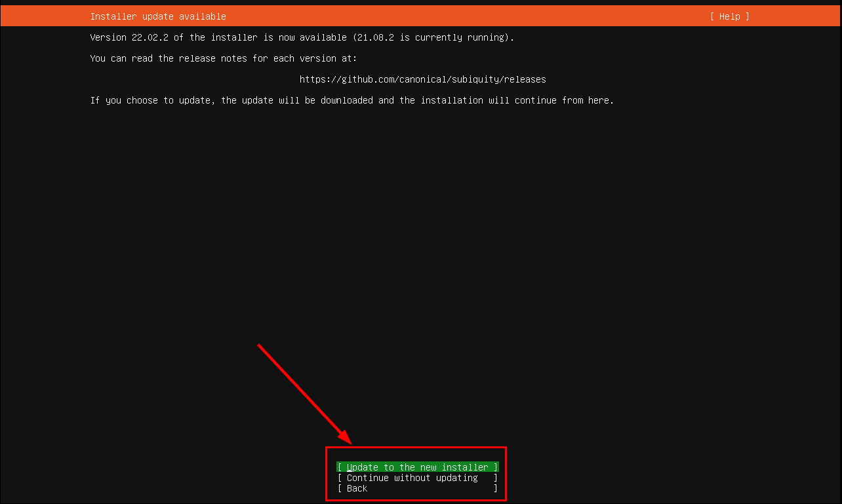Click the subiquity releases GitHub URL
Screen dimensions: 842x504
pyautogui.click(x=422, y=79)
